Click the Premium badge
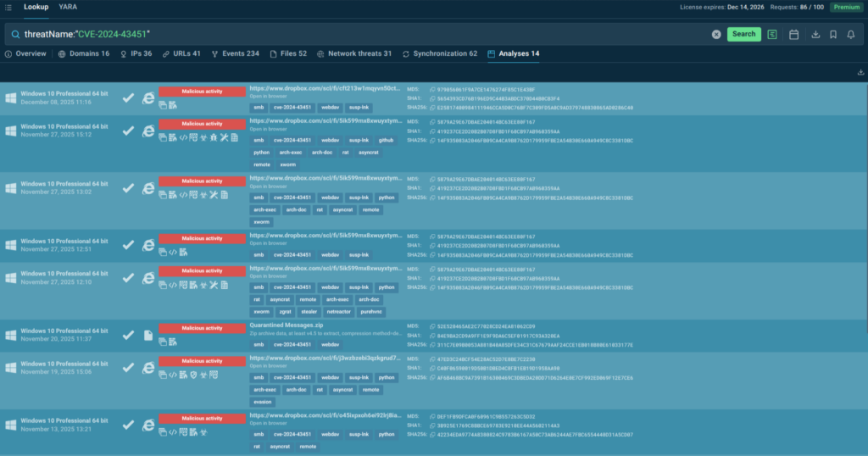868x456 pixels. pyautogui.click(x=846, y=7)
